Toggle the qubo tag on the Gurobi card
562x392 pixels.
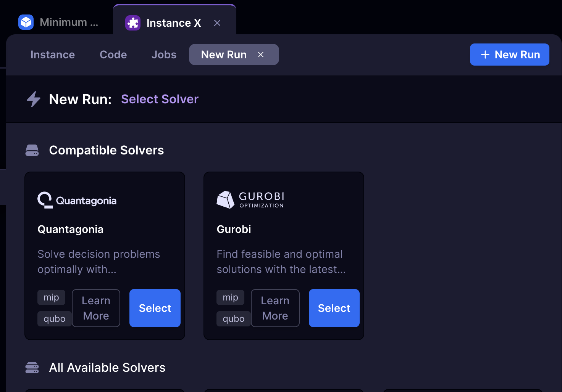tap(234, 319)
